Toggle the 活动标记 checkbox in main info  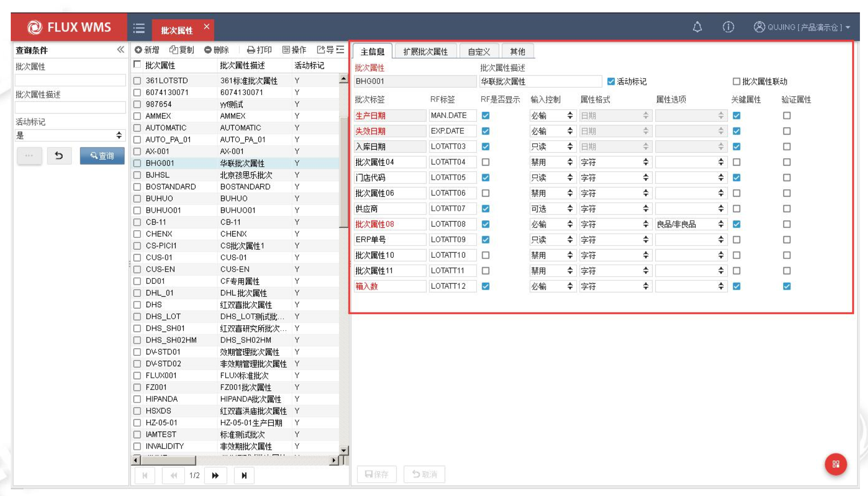pos(611,81)
